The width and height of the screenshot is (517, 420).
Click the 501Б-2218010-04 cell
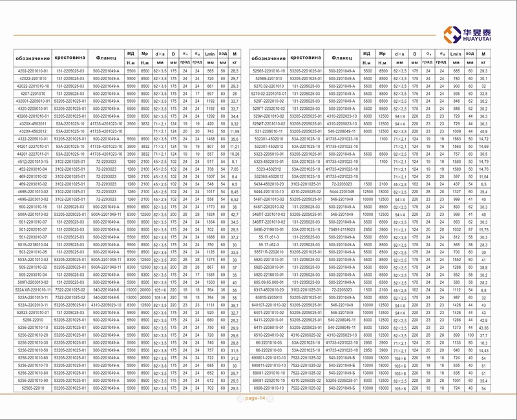[x=33, y=245]
